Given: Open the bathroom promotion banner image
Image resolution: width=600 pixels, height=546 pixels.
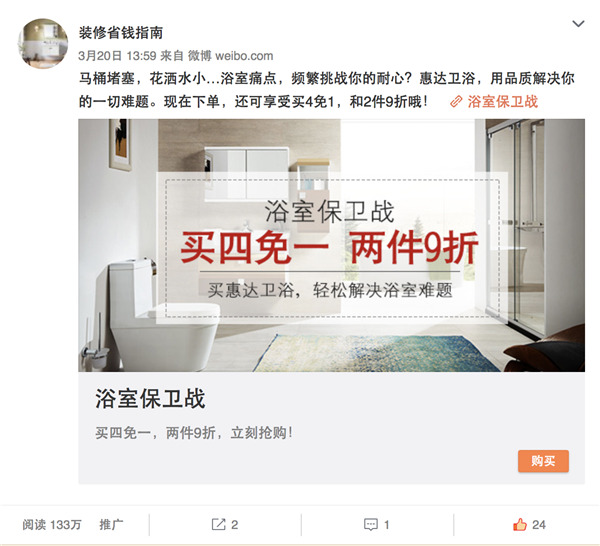Looking at the screenshot, I should pyautogui.click(x=331, y=245).
